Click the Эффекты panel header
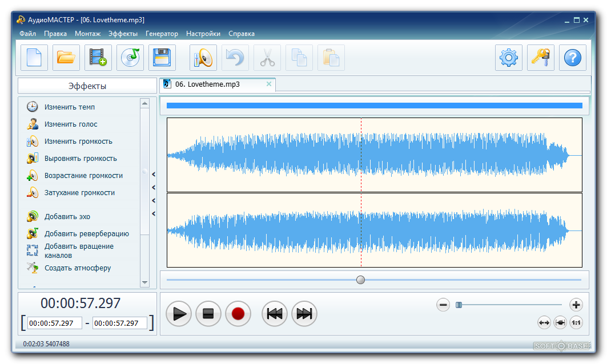The width and height of the screenshot is (607, 364). [87, 86]
